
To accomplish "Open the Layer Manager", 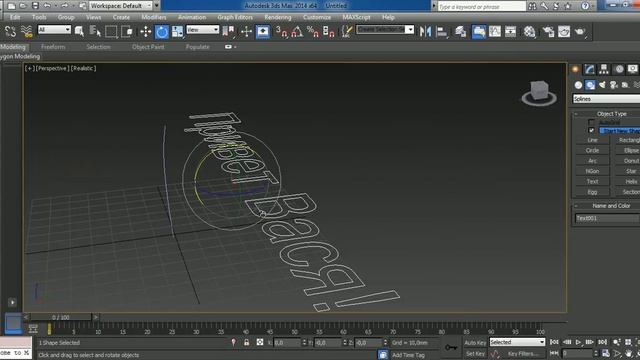I will (x=461, y=31).
